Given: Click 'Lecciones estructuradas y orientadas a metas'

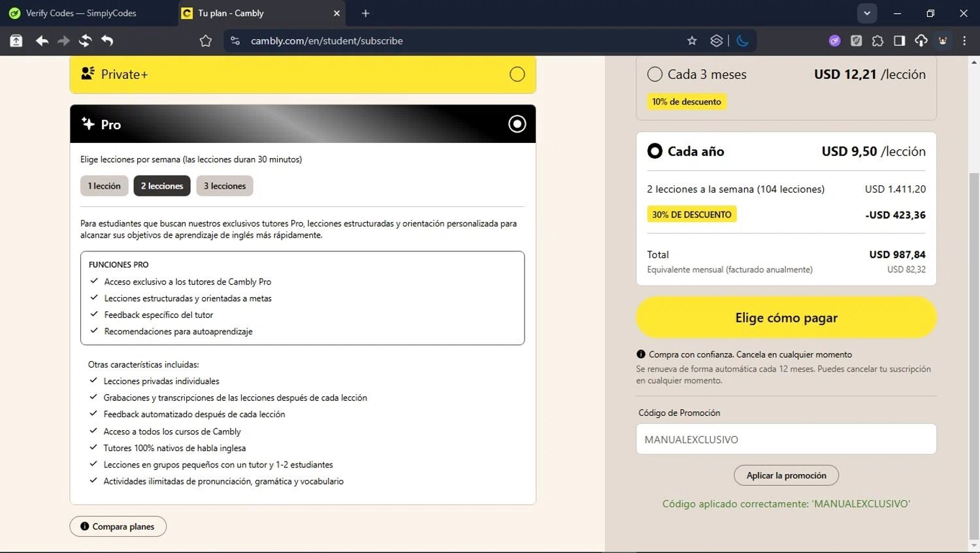Looking at the screenshot, I should click(x=188, y=298).
